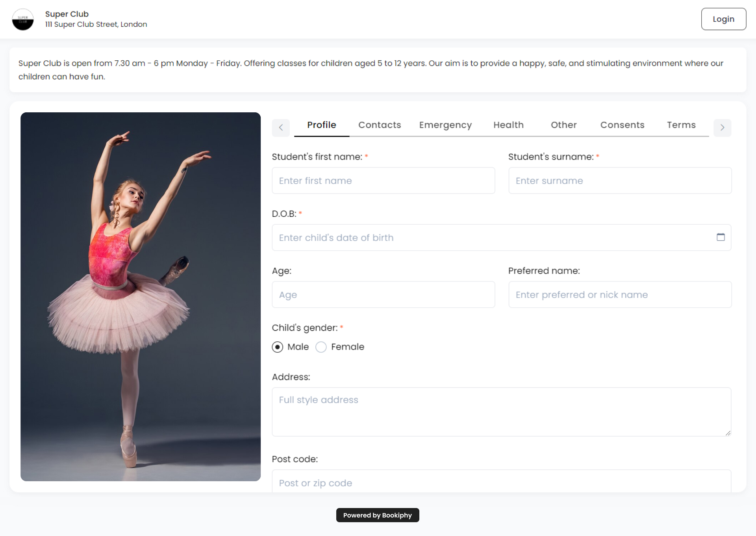Select the Female gender option
The height and width of the screenshot is (536, 756).
pos(321,347)
